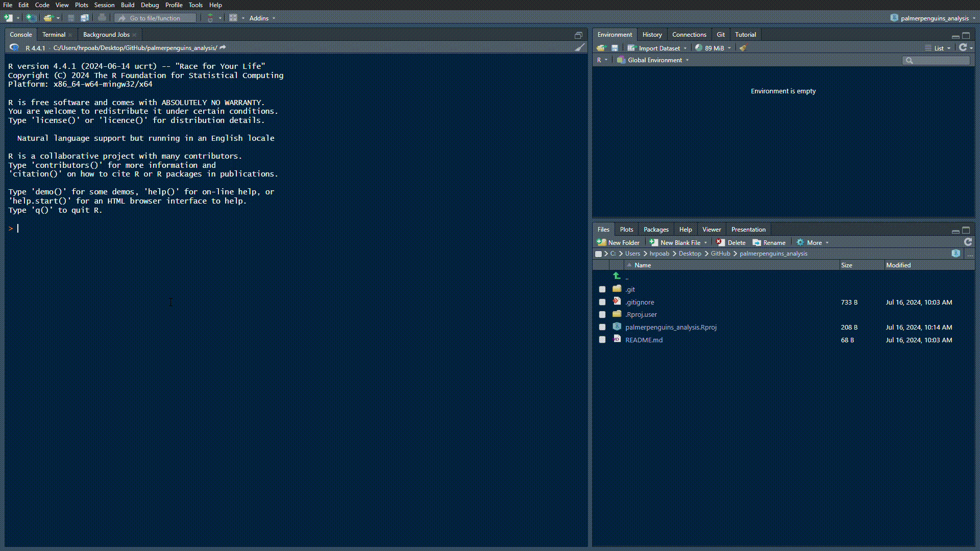
Task: Click the New Folder button
Action: point(618,242)
